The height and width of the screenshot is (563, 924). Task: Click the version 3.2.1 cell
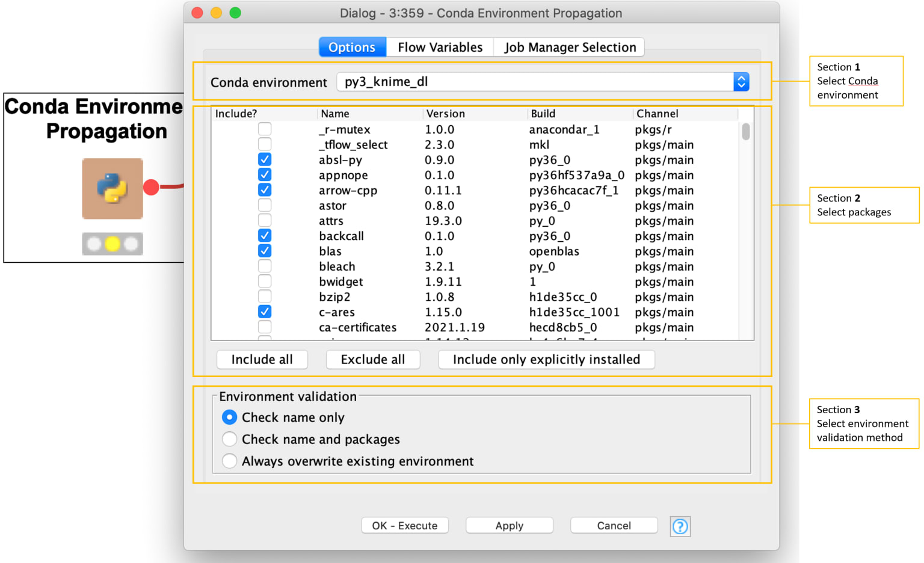click(440, 266)
